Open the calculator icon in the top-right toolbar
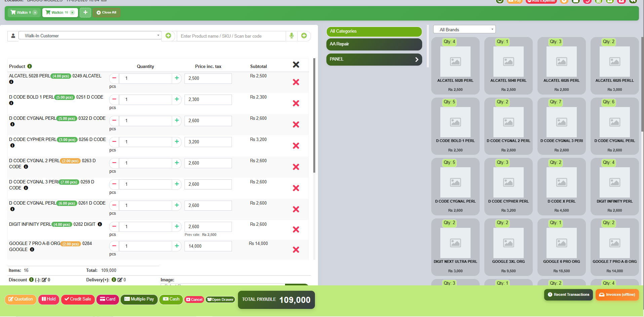Image resolution: width=644 pixels, height=317 pixels. 598,2
